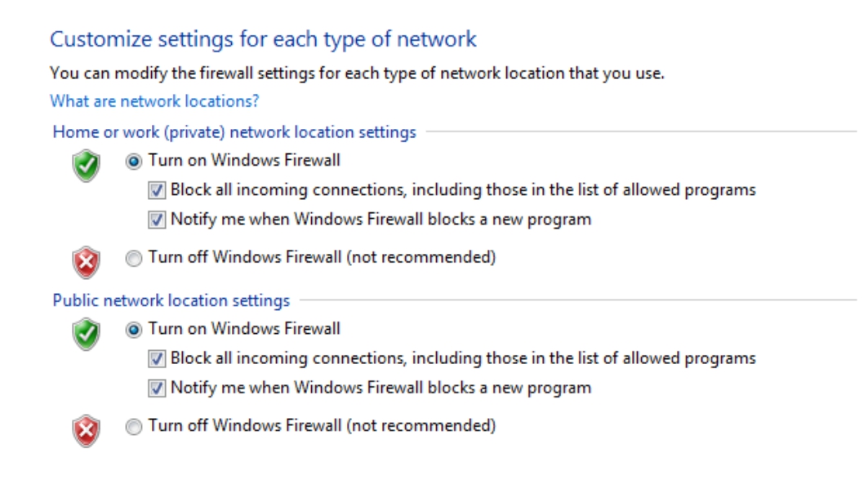This screenshot has width=868, height=502.
Task: Click the 'Home or work (private) network location settings' heading
Action: [234, 131]
